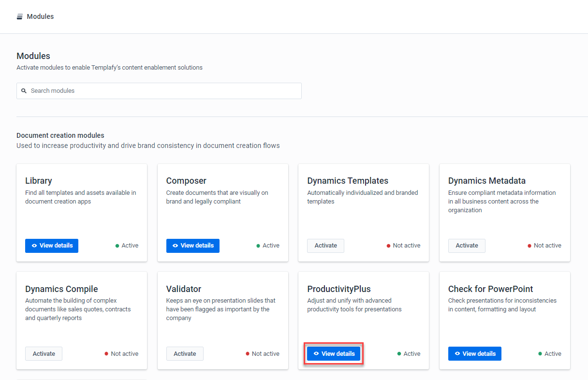The image size is (588, 380).
Task: Click Validator Not active label
Action: click(266, 354)
